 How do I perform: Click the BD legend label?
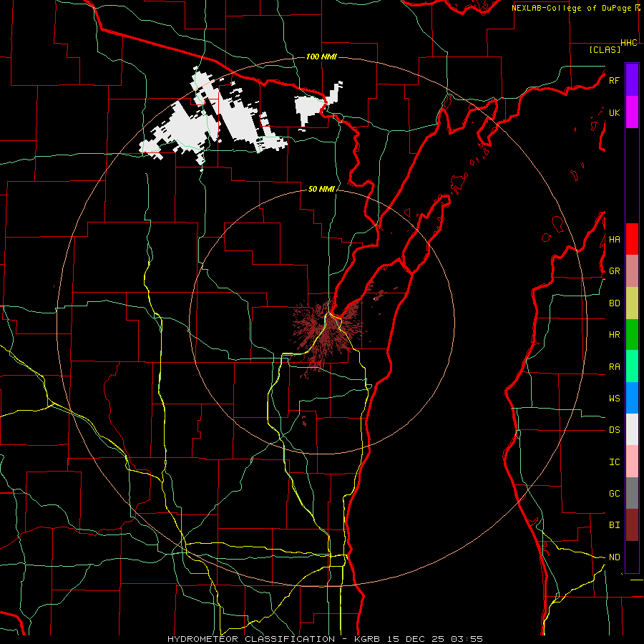click(x=614, y=303)
